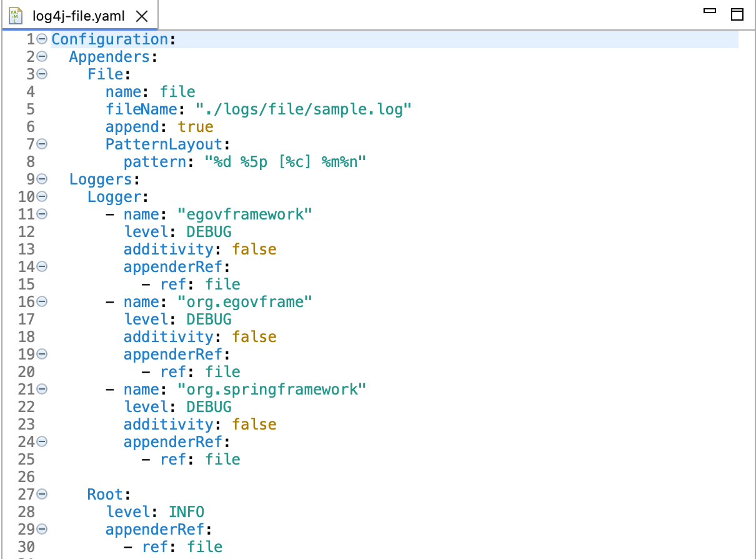Collapse the PatternLayout block
756x559 pixels.
(x=41, y=144)
